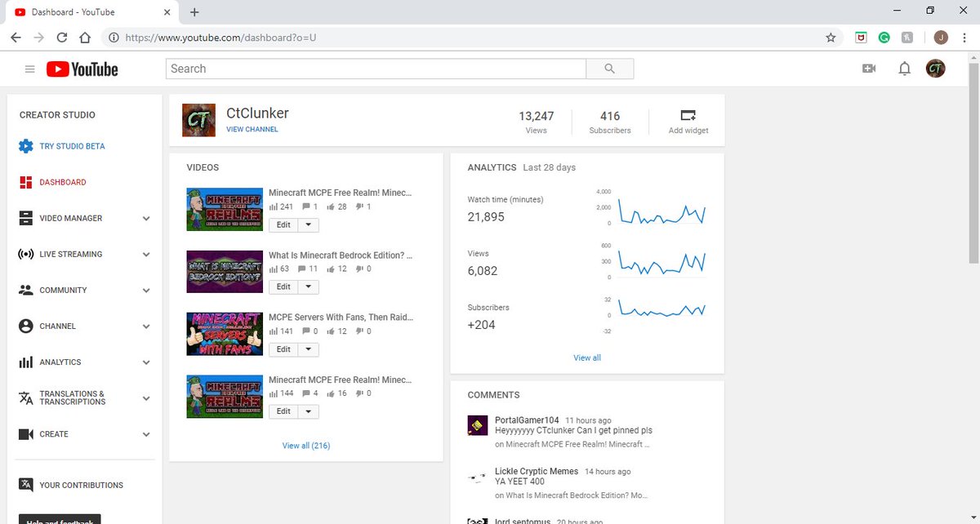Click the CtClunker channel avatar thumbnail
The image size is (980, 524).
pos(198,120)
